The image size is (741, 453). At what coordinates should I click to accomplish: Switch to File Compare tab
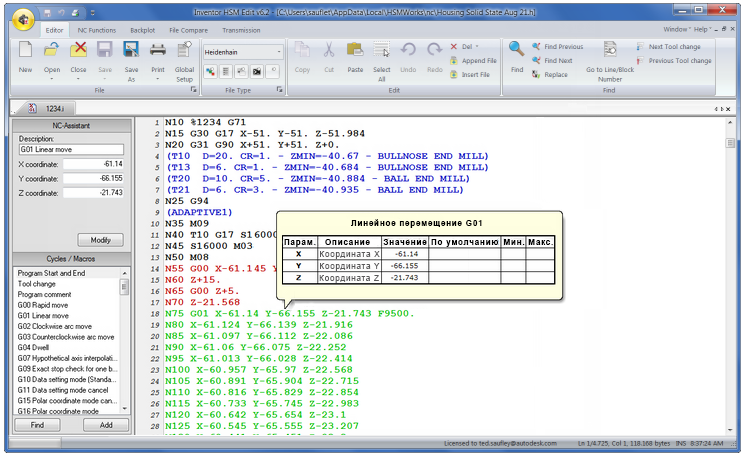click(x=188, y=30)
